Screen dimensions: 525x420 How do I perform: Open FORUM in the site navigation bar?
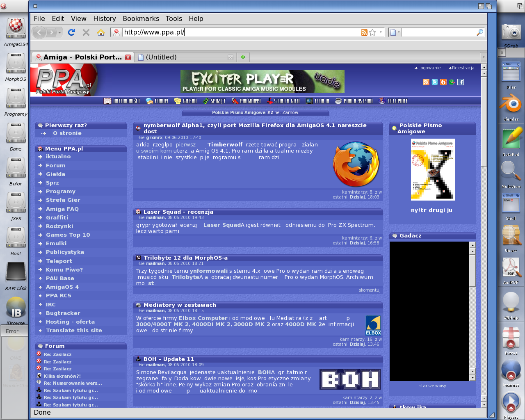pos(157,101)
